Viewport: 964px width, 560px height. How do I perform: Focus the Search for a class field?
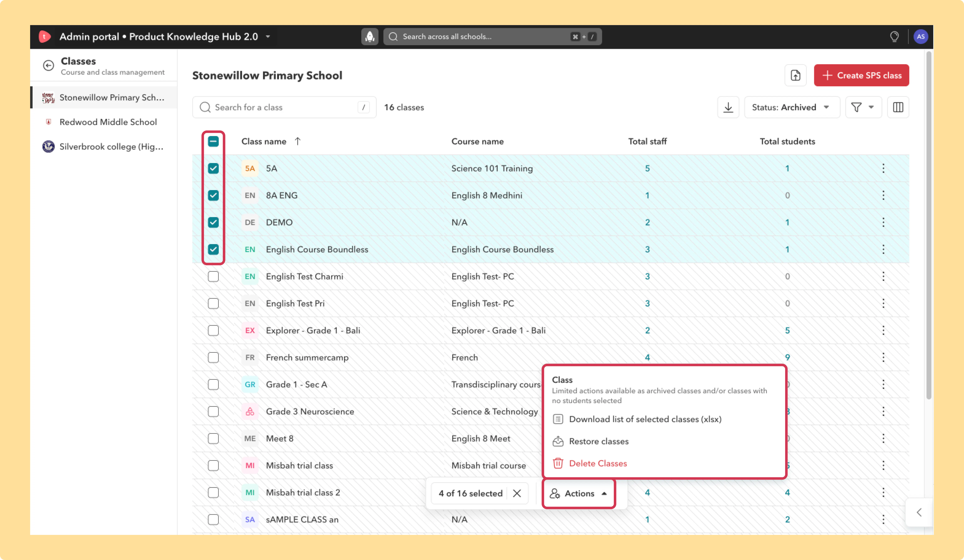pyautogui.click(x=284, y=107)
